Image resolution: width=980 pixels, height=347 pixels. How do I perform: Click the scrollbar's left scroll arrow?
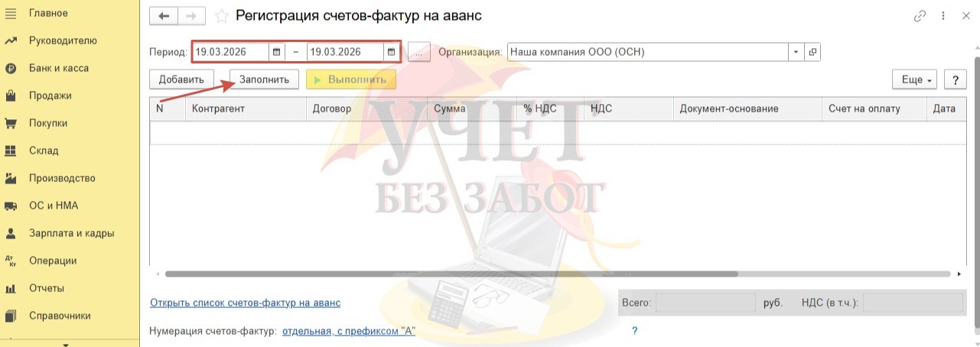[x=158, y=273]
